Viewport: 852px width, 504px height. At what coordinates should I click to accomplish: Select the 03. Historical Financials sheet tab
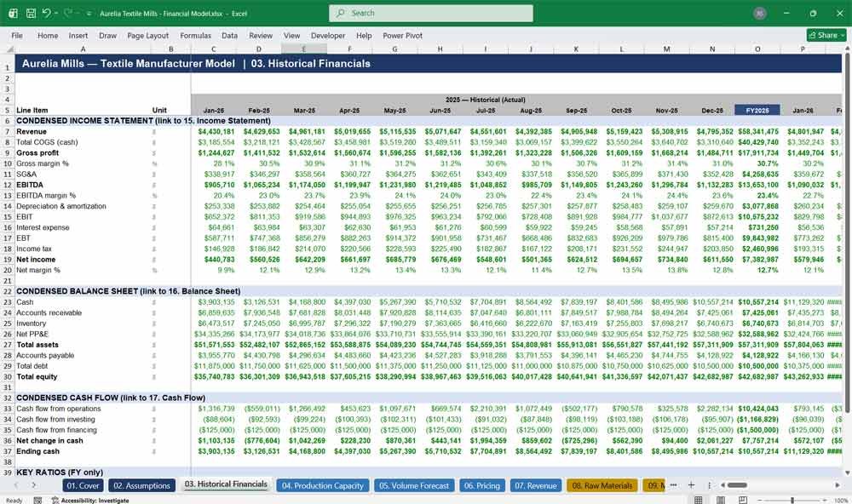pyautogui.click(x=226, y=484)
